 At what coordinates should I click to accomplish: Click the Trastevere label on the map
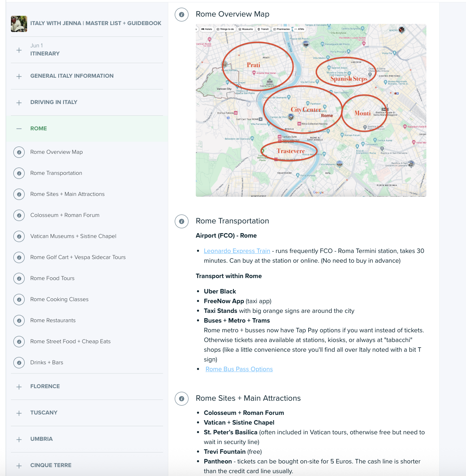pyautogui.click(x=290, y=151)
